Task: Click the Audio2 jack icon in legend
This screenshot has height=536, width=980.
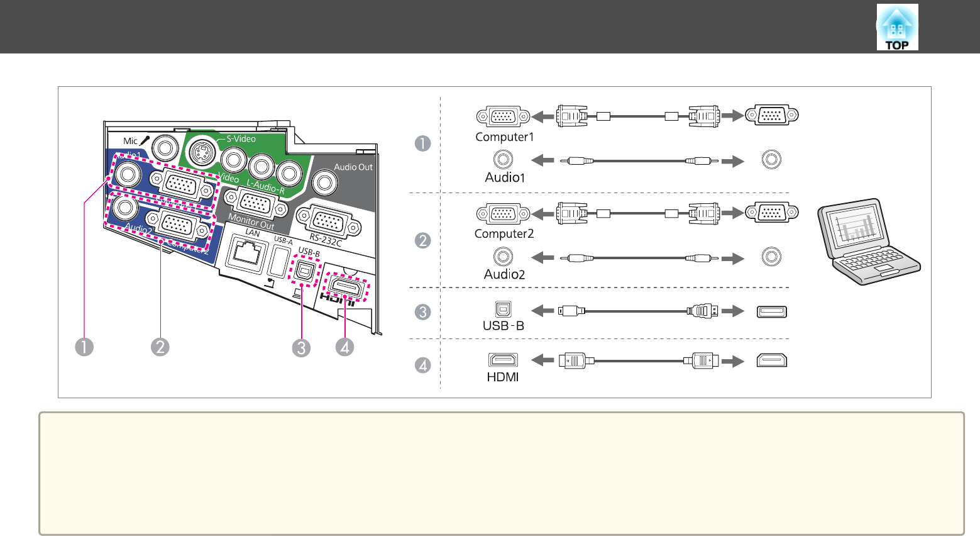Action: [503, 257]
